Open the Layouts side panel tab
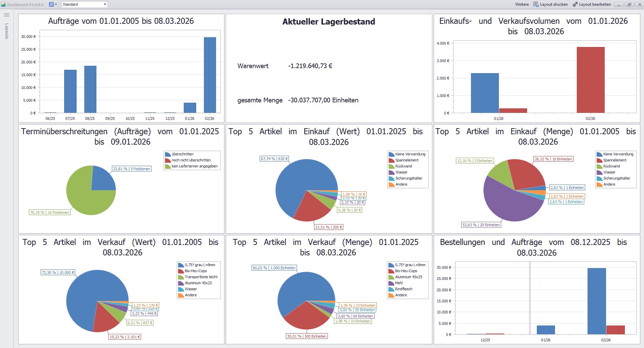Image resolution: width=644 pixels, height=348 pixels. (x=7, y=31)
